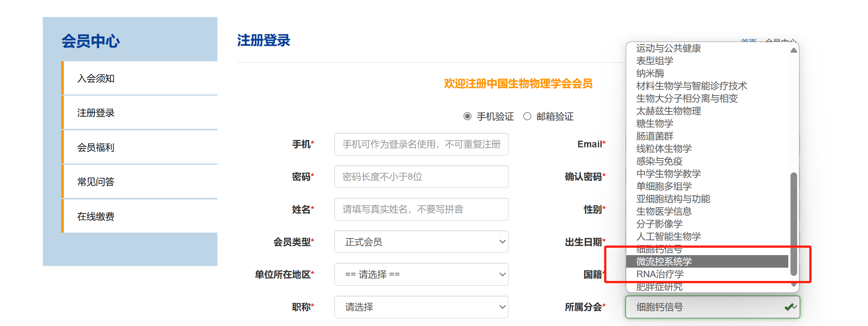Screen dimensions: 868x326
Task: Click the 姓名 name input field
Action: 421,209
